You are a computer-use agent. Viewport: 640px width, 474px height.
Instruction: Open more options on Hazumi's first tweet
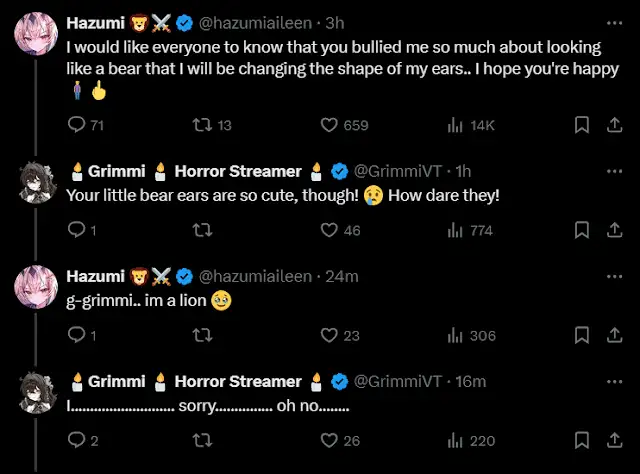612,21
